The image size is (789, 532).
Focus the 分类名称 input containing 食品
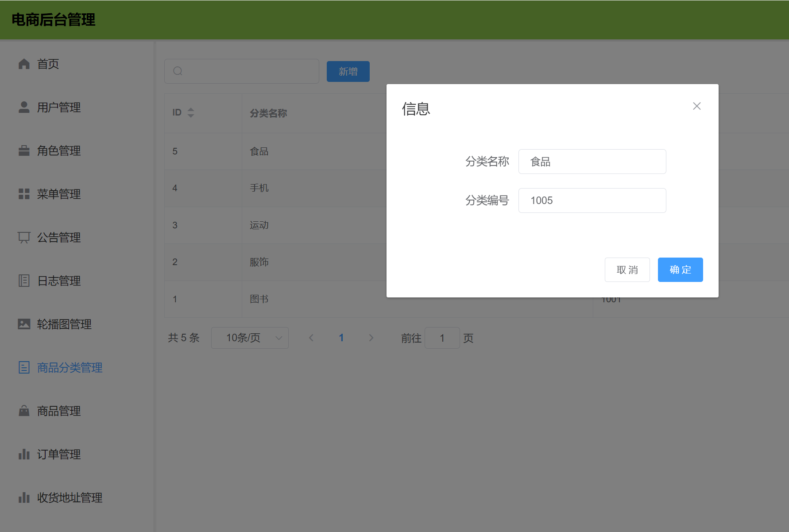592,162
